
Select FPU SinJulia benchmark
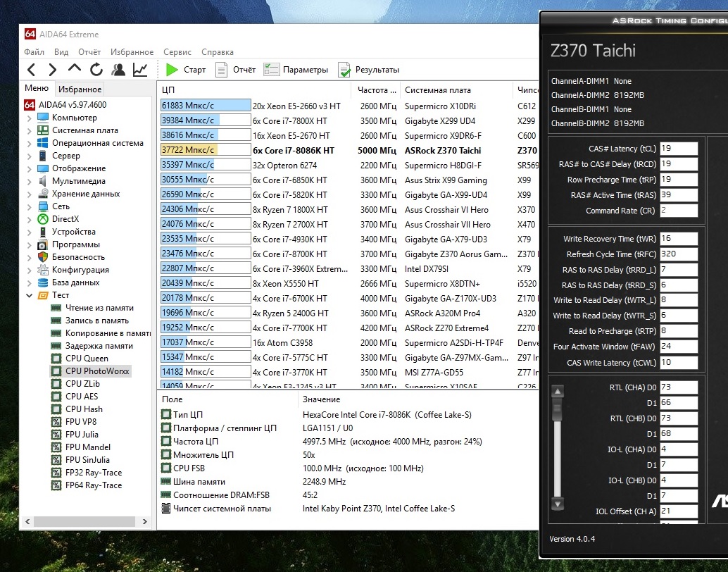(x=87, y=459)
